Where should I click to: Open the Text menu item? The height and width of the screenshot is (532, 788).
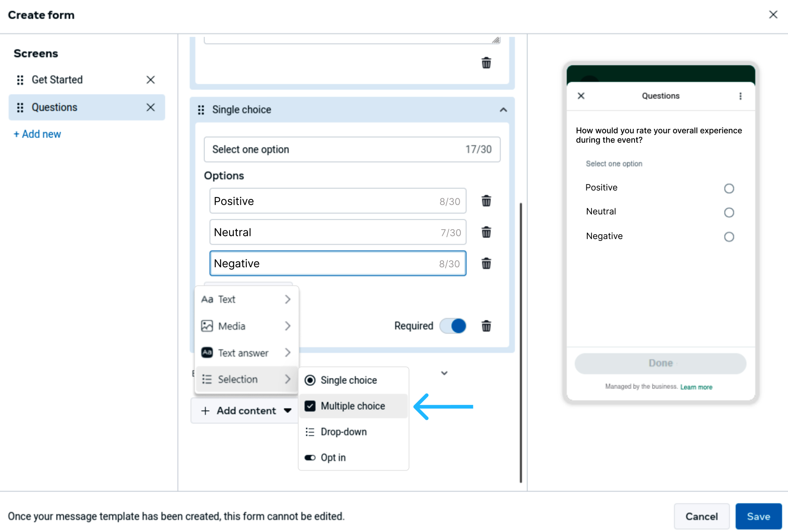(247, 299)
